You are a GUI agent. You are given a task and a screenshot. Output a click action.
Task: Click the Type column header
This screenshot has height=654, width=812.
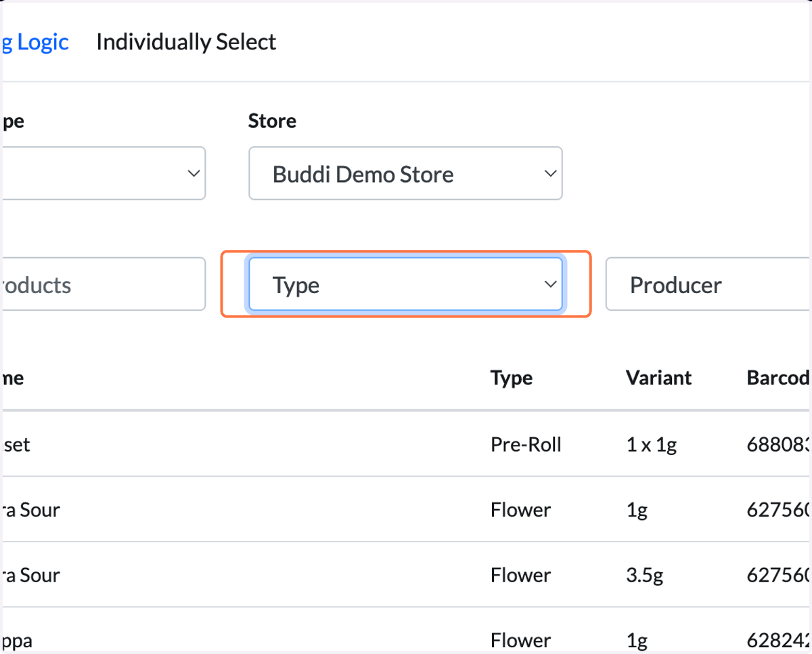point(512,377)
